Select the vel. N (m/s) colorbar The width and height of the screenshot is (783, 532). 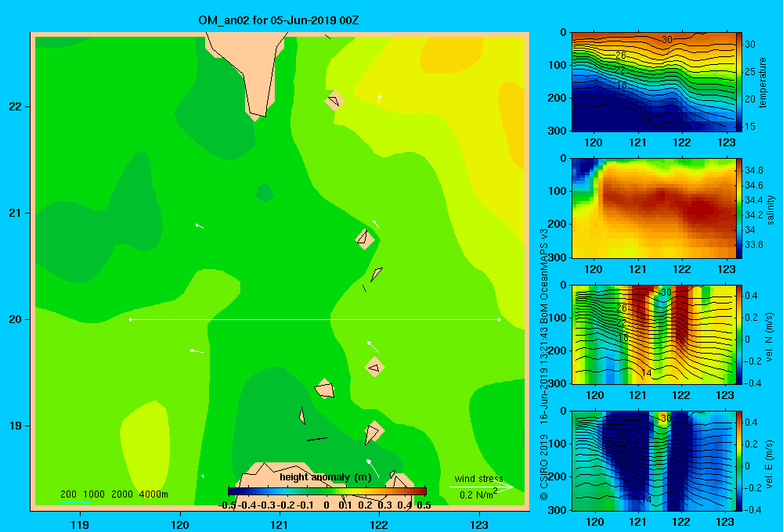pyautogui.click(x=739, y=334)
